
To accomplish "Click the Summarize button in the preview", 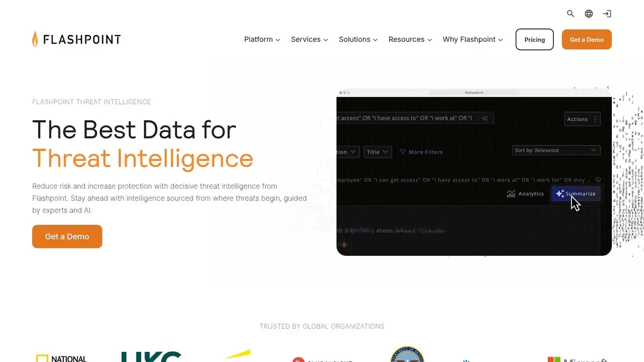I will (x=575, y=194).
